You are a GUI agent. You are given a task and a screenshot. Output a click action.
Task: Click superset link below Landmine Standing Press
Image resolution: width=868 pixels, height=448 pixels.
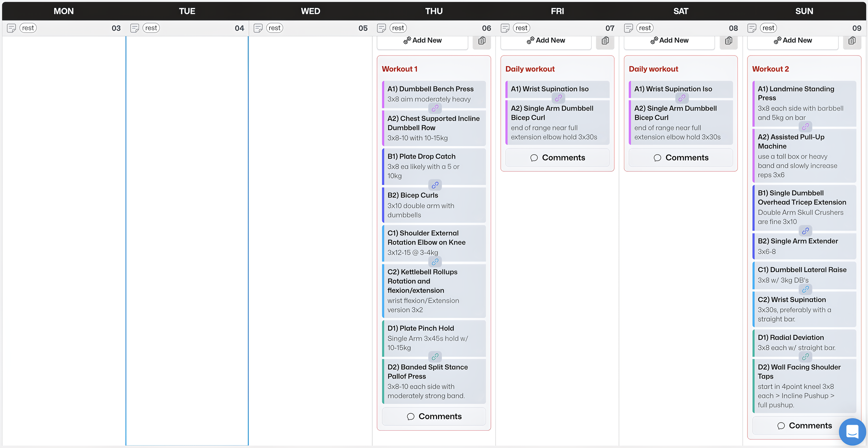coord(806,127)
